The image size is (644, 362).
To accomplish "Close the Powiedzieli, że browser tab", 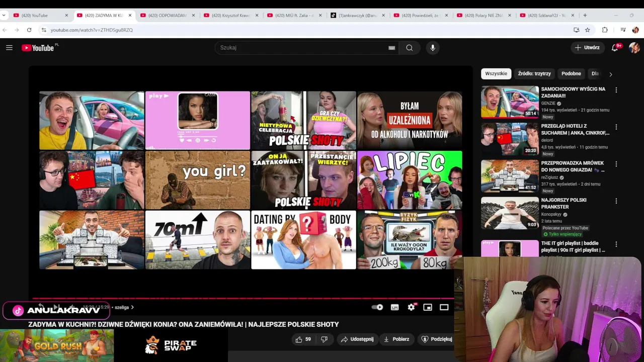I will coord(446,16).
